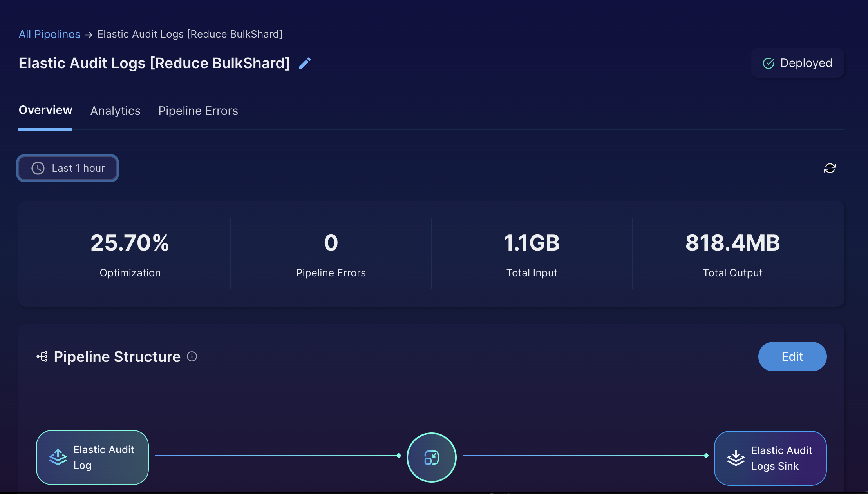Click the Elastic Audit Logs Sink icon
The image size is (868, 494).
pos(736,458)
